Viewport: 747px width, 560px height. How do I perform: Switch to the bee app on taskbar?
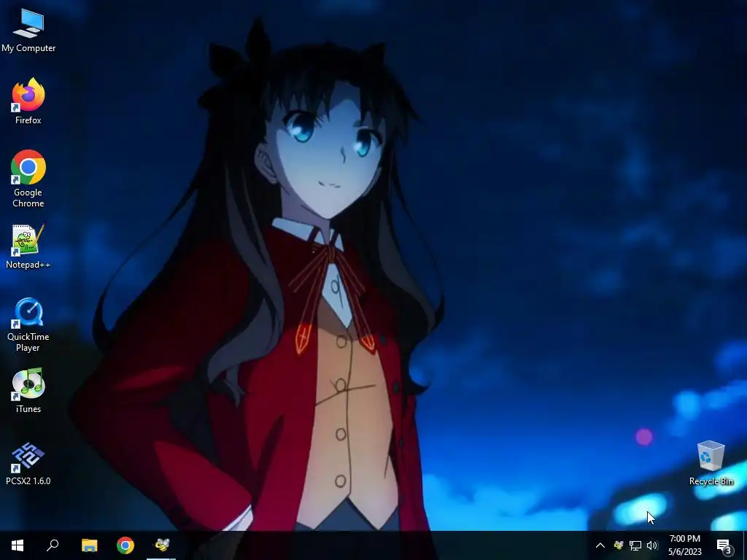(x=161, y=545)
